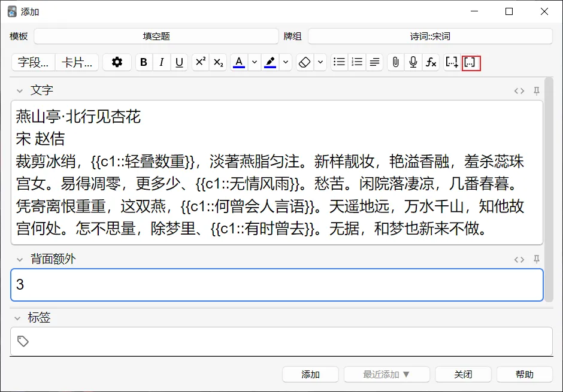Toggle the HTML editor for the 文字 field

(x=519, y=90)
